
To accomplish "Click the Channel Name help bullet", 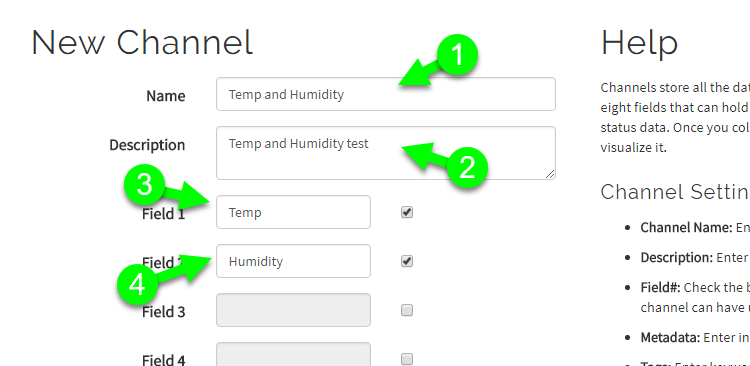I will pyautogui.click(x=695, y=228).
